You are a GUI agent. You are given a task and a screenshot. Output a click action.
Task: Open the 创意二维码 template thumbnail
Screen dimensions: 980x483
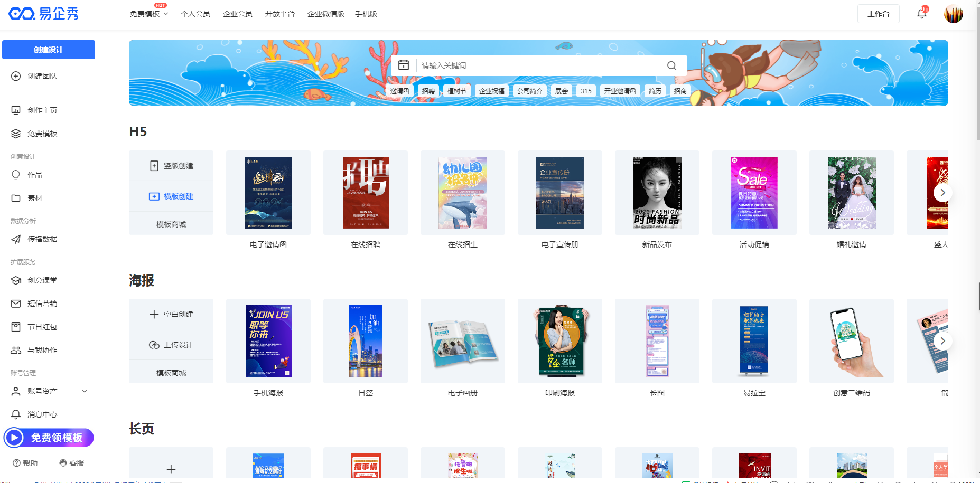pyautogui.click(x=852, y=341)
